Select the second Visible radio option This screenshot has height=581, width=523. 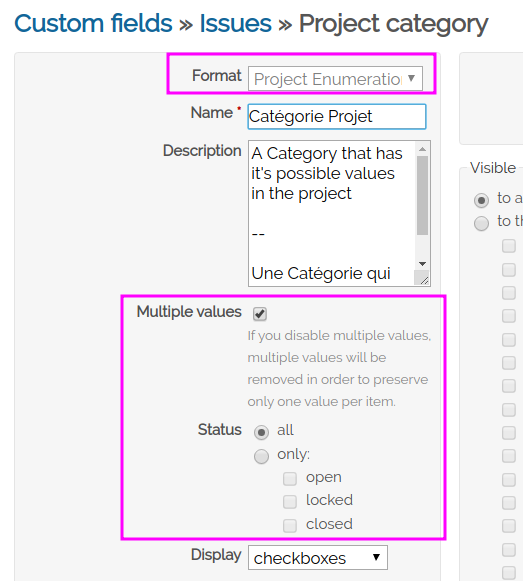coord(481,223)
